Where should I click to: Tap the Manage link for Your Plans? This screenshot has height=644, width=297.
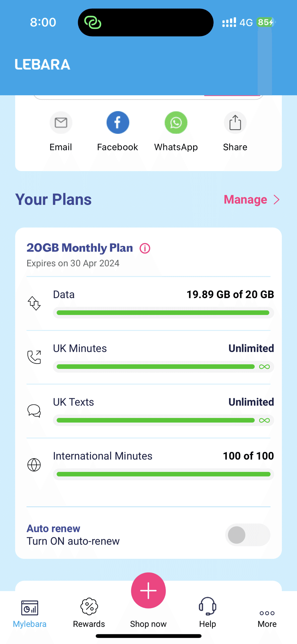coord(245,200)
